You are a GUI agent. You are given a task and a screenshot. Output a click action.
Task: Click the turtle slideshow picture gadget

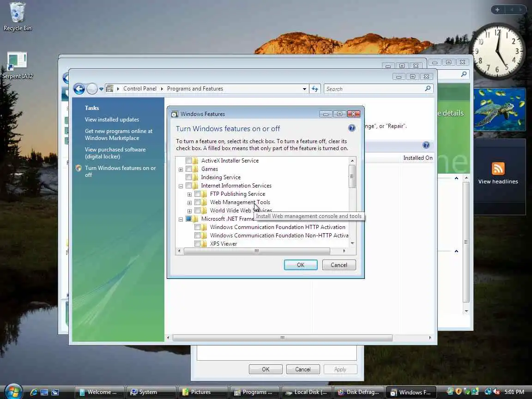pos(499,109)
